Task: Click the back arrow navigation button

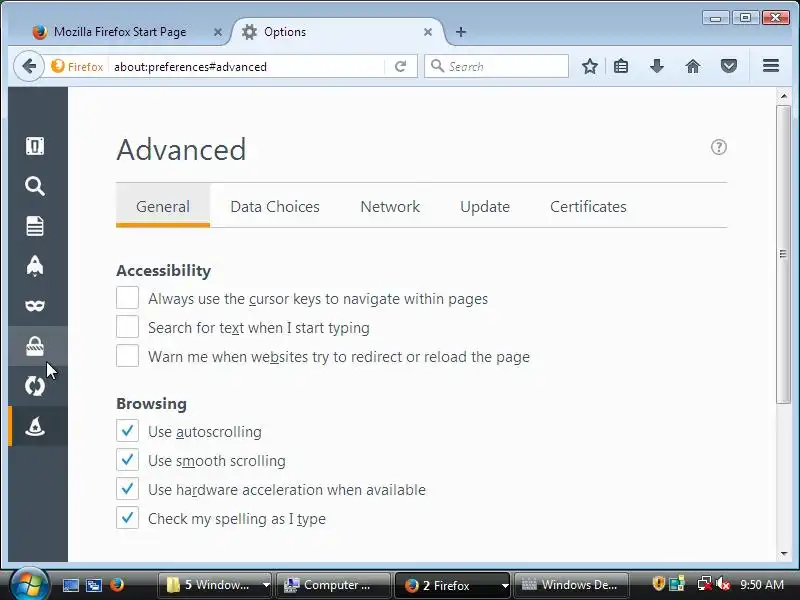Action: point(29,66)
